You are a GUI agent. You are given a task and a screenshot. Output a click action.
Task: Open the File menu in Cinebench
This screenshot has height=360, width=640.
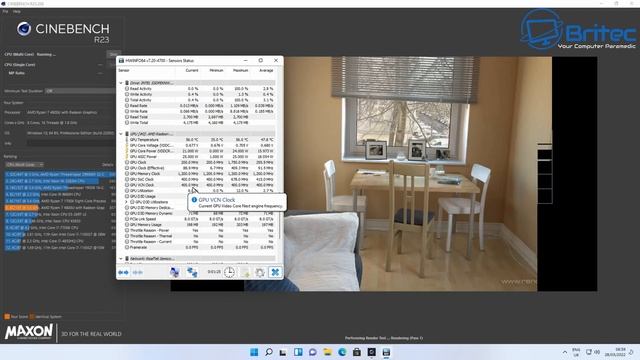click(5, 11)
